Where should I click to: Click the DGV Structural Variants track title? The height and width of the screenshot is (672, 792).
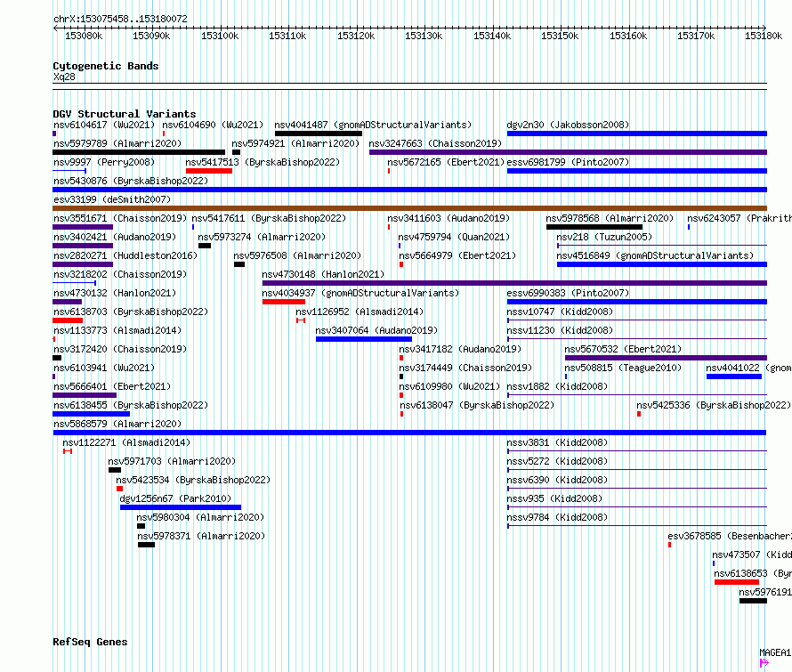[125, 114]
